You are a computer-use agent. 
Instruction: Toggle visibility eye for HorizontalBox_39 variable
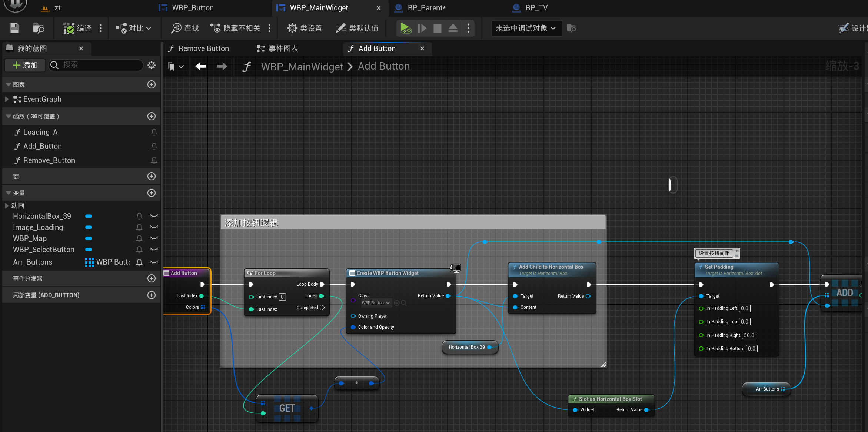[154, 216]
